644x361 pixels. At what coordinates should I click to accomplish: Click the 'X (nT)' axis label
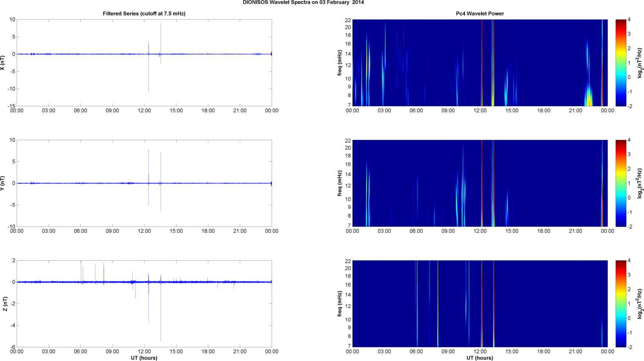coord(3,63)
